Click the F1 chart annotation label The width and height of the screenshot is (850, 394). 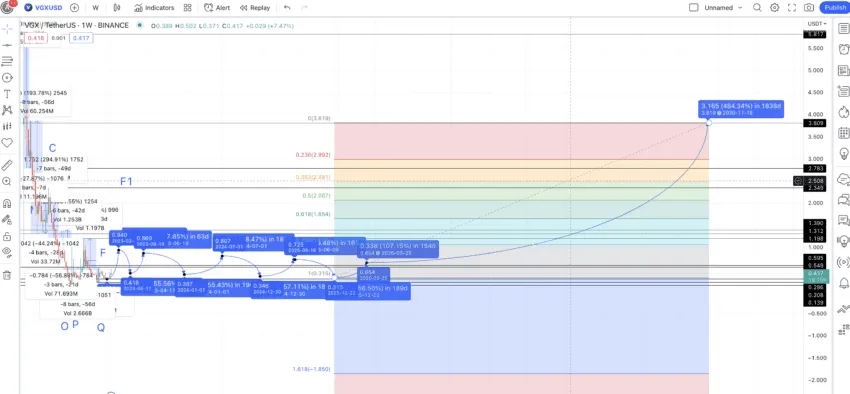(x=126, y=182)
